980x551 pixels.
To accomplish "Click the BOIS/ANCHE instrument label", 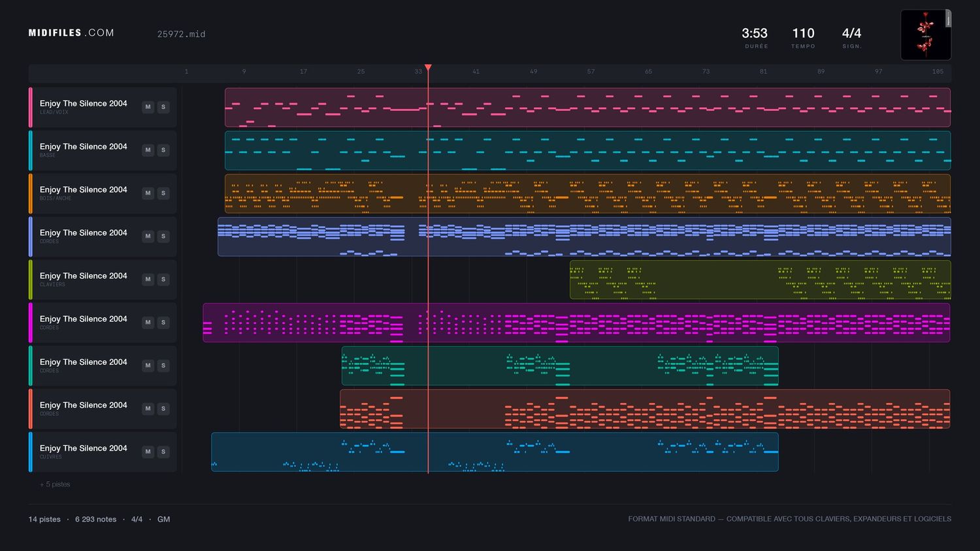I will click(56, 198).
